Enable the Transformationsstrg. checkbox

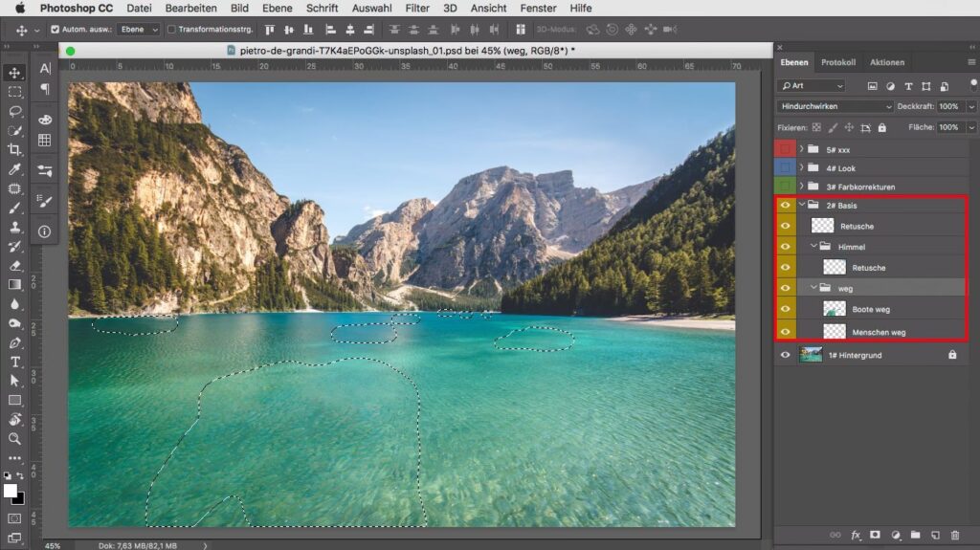(172, 30)
